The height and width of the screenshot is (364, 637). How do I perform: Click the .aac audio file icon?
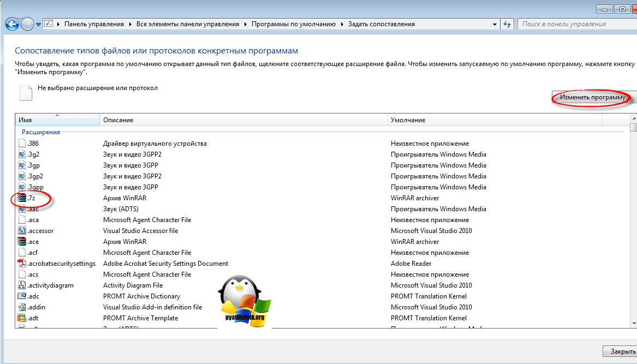point(22,209)
